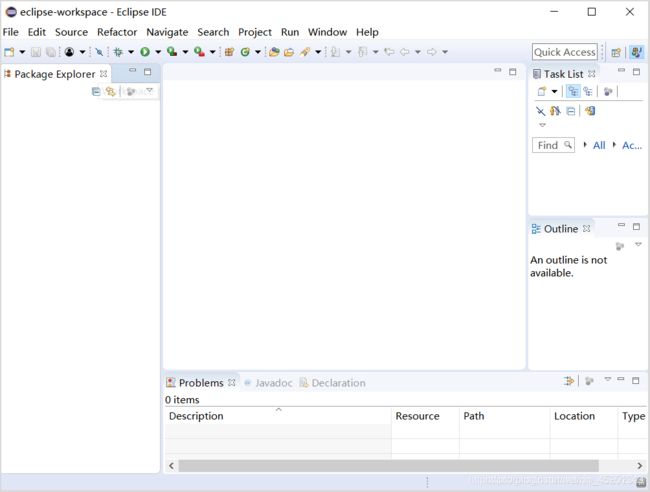This screenshot has height=492, width=650.
Task: Click the Open Type icon
Action: coord(274,52)
